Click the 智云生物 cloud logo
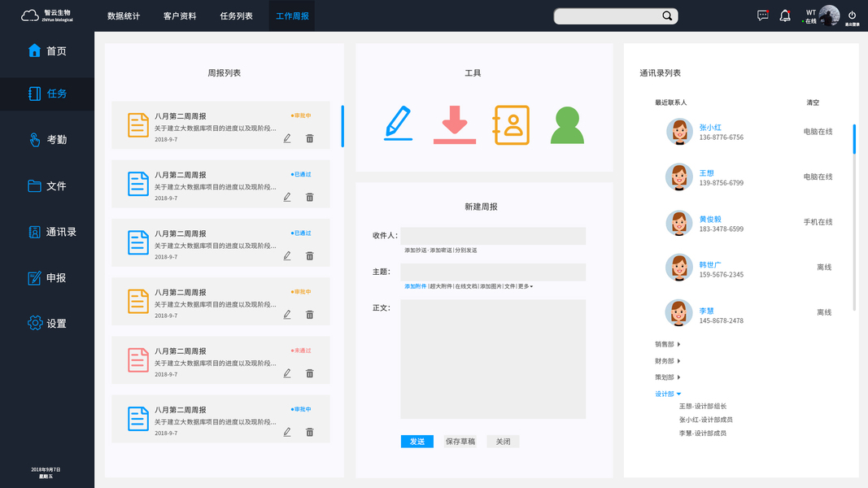868x488 pixels. [x=47, y=15]
